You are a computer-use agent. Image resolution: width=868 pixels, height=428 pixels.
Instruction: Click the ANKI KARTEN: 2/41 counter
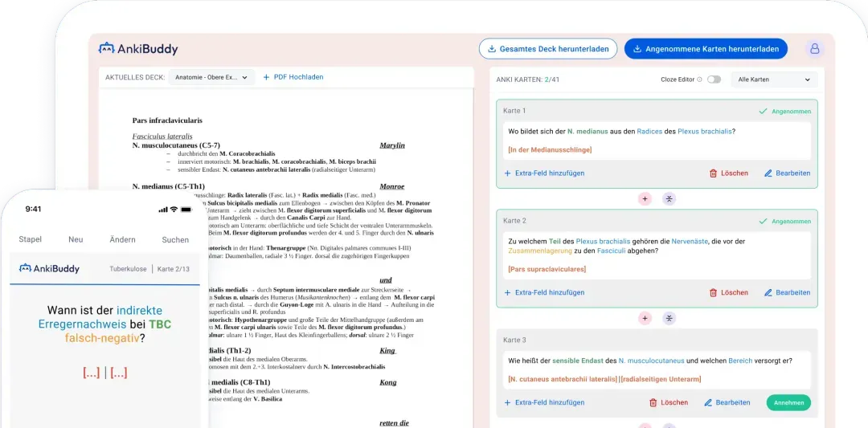tap(528, 79)
